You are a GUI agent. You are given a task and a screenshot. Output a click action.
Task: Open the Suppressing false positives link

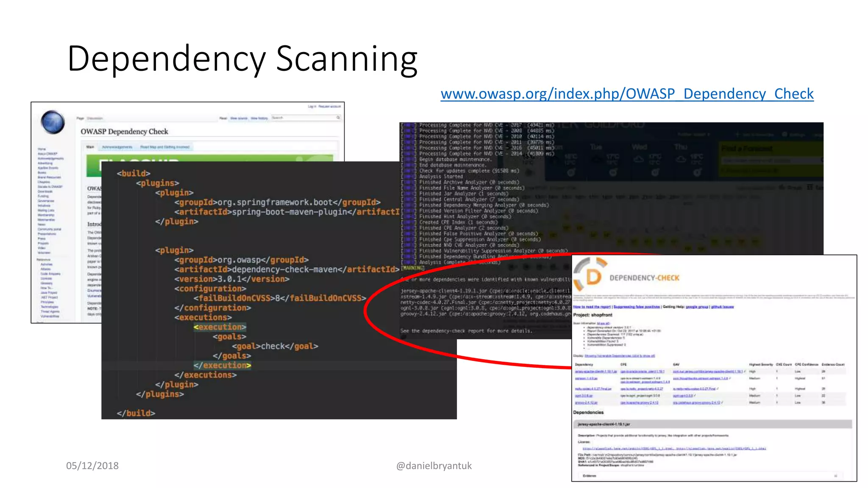[x=637, y=307]
